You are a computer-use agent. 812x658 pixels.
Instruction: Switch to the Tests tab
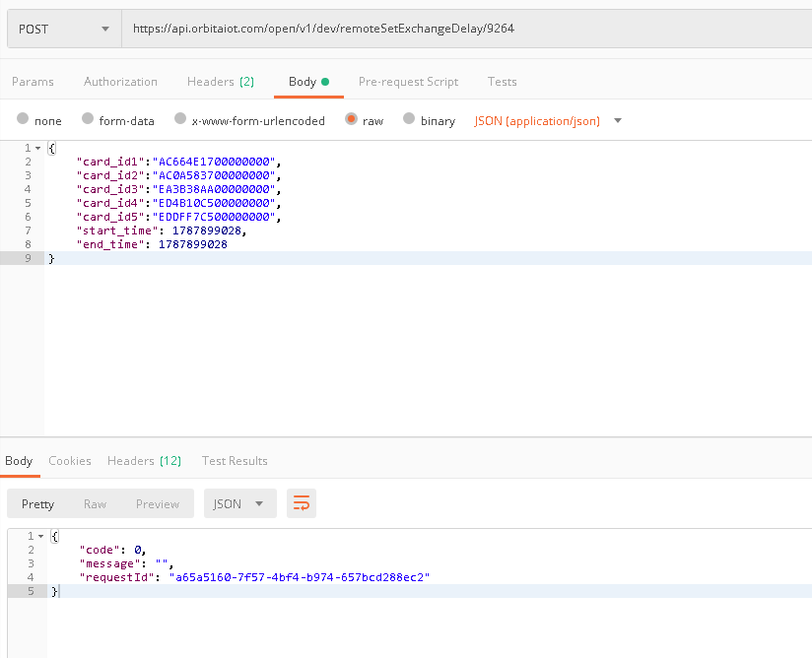point(503,82)
